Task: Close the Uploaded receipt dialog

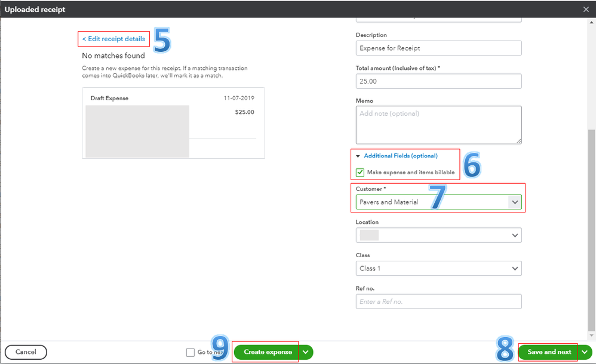Action: (586, 10)
